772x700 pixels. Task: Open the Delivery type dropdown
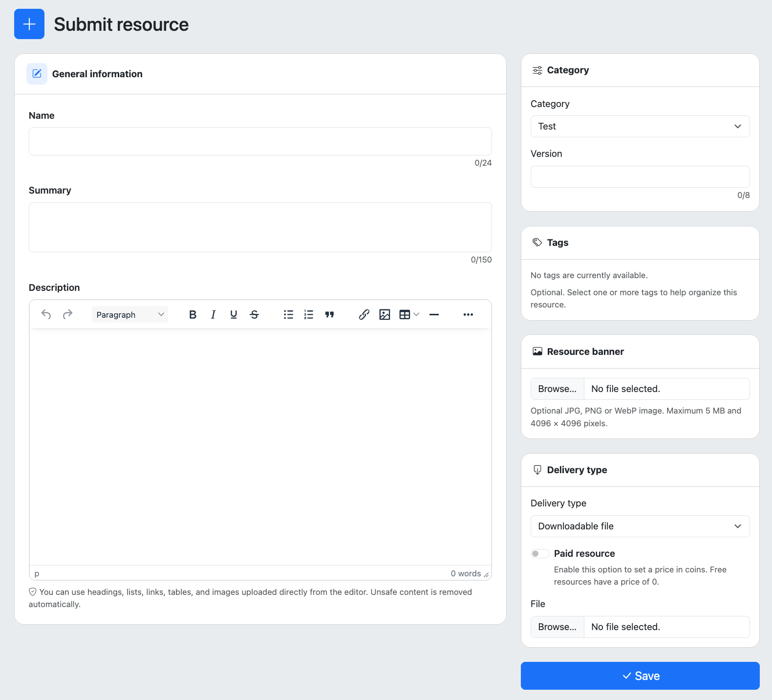pyautogui.click(x=640, y=526)
